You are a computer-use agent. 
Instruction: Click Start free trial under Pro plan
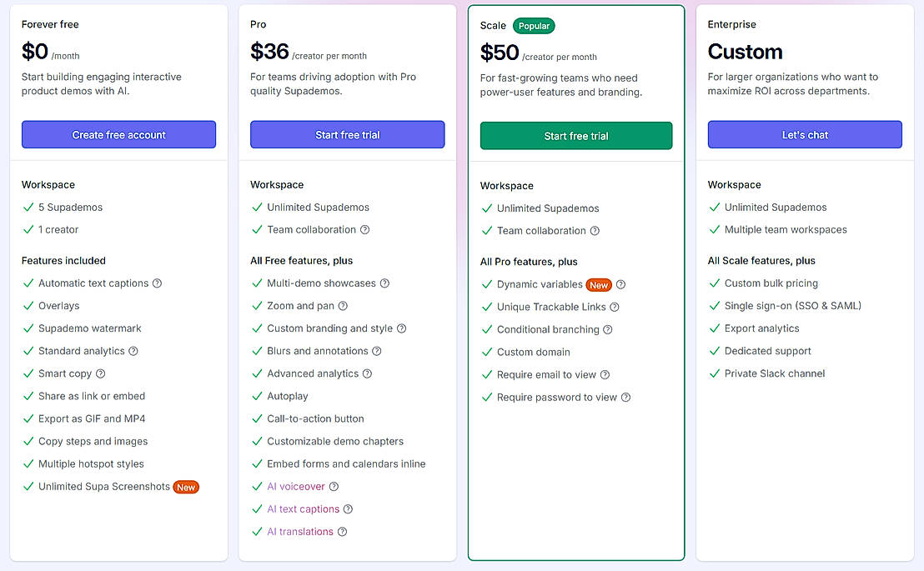pyautogui.click(x=348, y=135)
